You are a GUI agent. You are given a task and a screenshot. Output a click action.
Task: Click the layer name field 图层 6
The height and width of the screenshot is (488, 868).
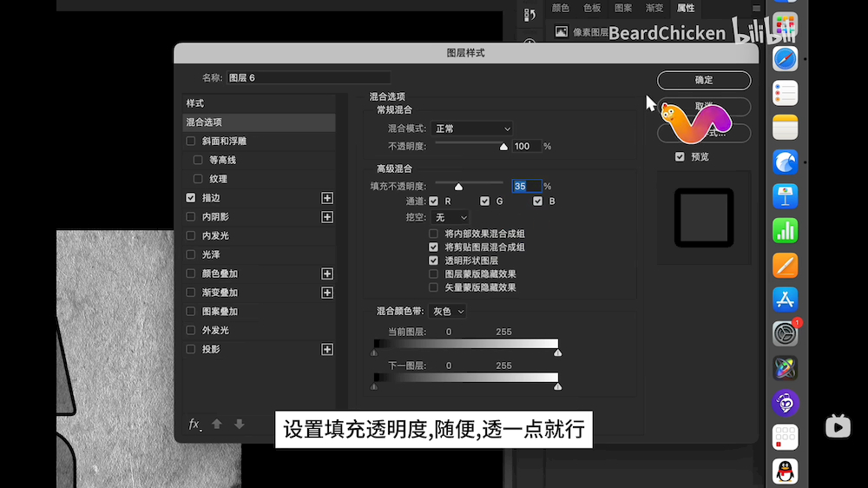309,78
